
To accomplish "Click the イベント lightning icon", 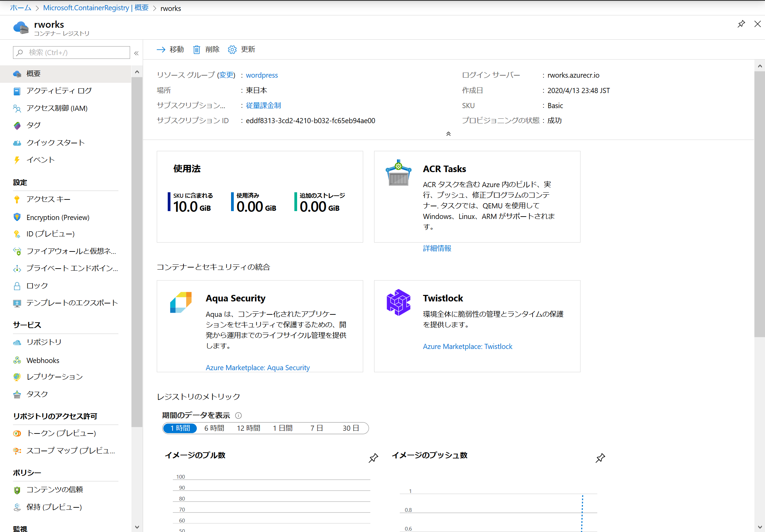I will pyautogui.click(x=17, y=160).
